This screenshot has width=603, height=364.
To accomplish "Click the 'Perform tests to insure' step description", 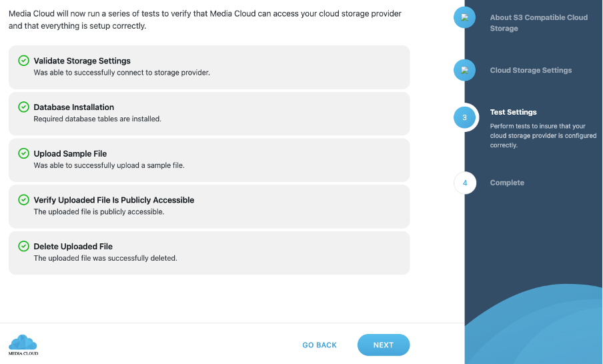I will (543, 136).
